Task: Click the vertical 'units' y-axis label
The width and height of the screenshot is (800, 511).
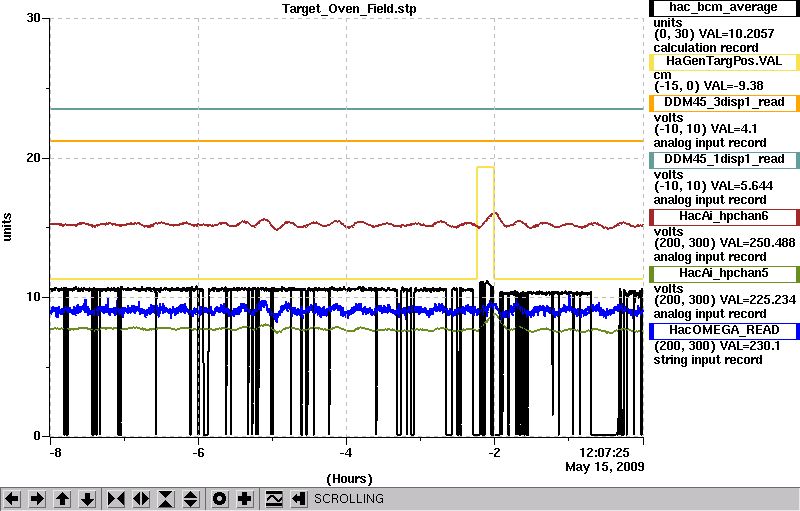Action: coord(7,227)
